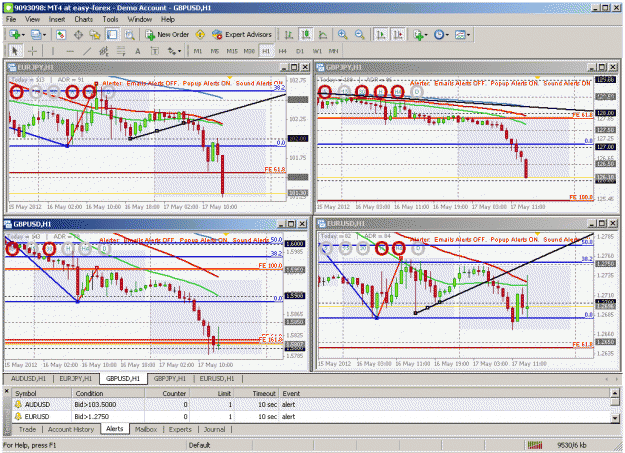Draw a vertical line tool

(x=53, y=51)
